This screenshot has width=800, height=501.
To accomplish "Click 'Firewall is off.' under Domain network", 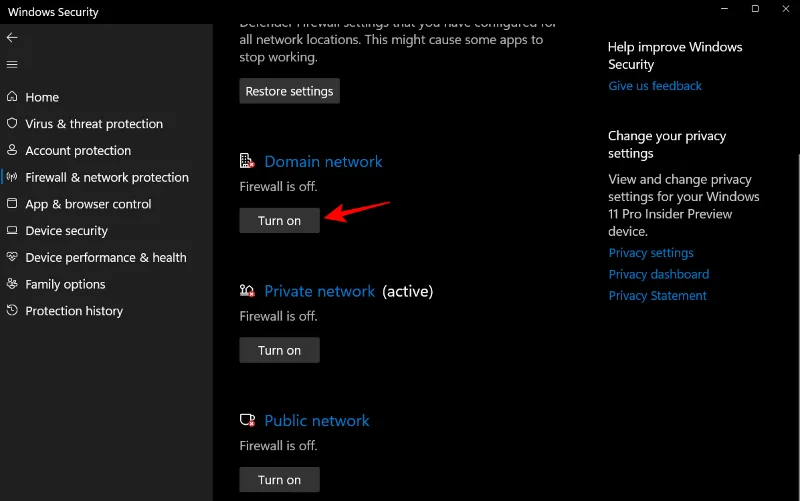I will (x=279, y=186).
